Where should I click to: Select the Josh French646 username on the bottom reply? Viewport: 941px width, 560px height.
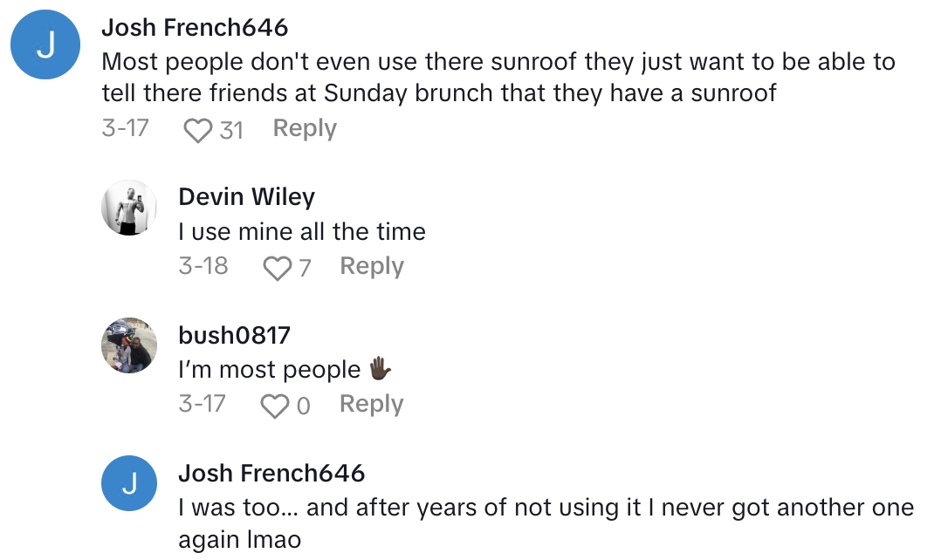click(x=271, y=473)
